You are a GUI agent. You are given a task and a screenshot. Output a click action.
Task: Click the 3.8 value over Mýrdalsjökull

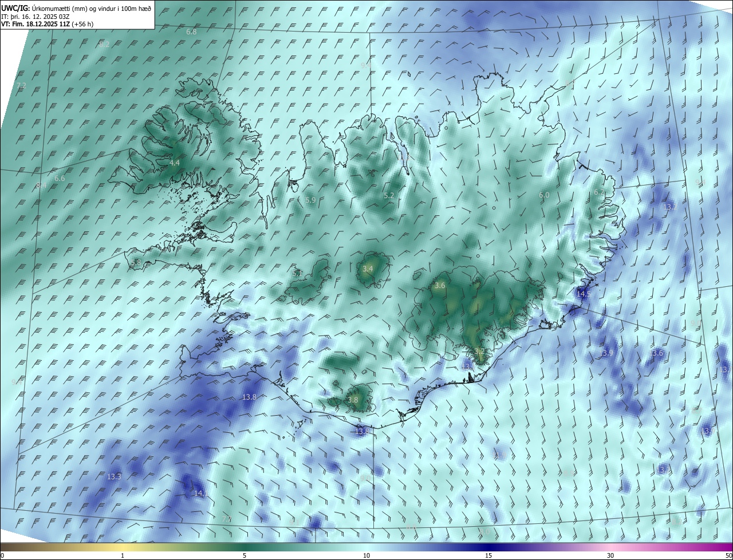click(x=353, y=400)
